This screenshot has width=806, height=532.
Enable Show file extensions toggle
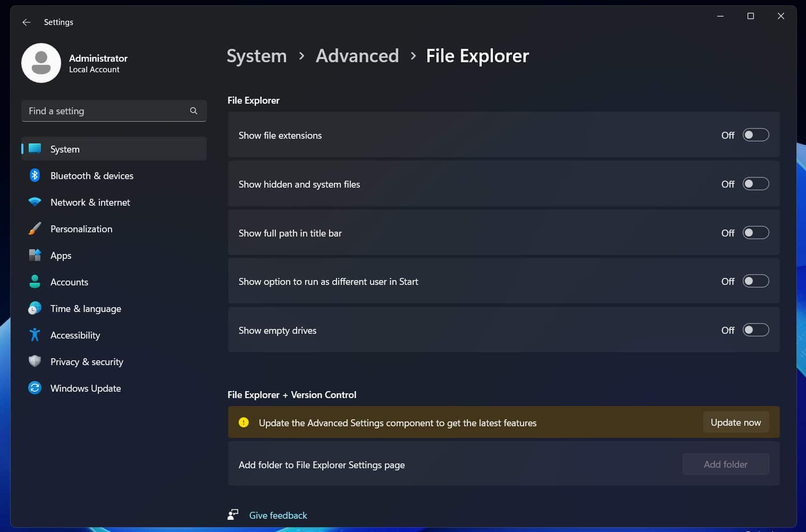(x=755, y=135)
